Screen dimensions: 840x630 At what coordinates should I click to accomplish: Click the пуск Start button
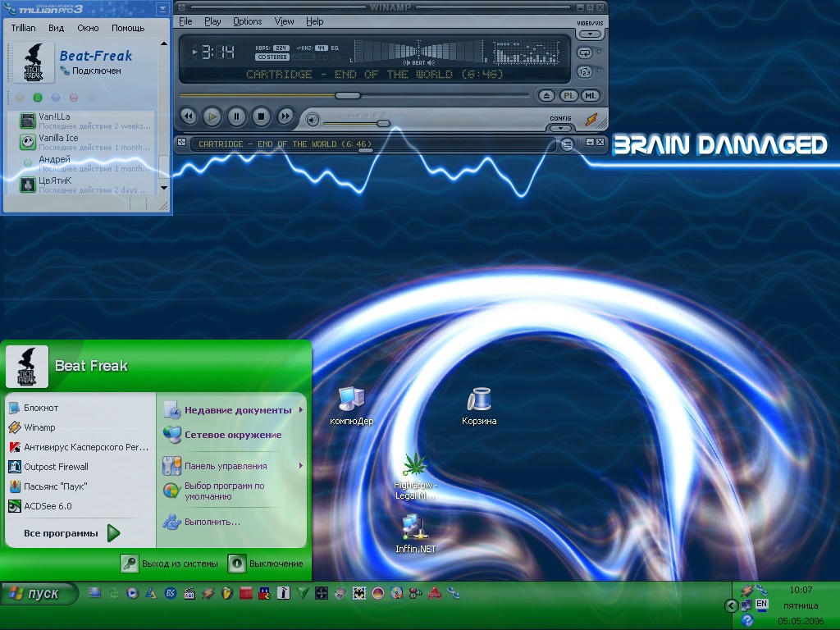click(x=39, y=594)
